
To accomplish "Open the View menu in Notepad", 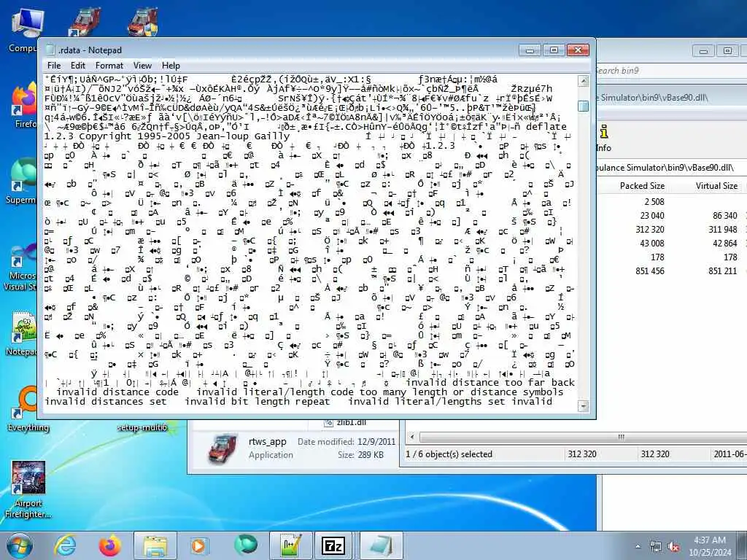I will 142,66.
